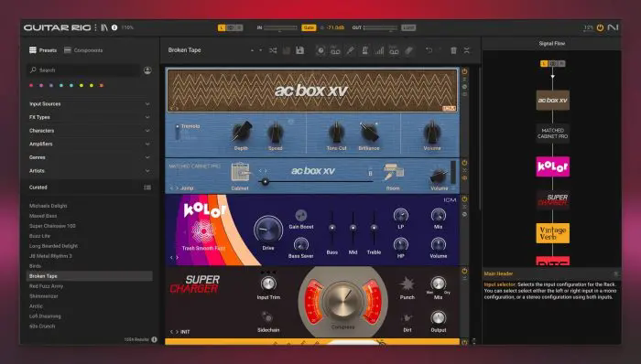Click the results info icon below preset list
641x364 pixels.
154,339
